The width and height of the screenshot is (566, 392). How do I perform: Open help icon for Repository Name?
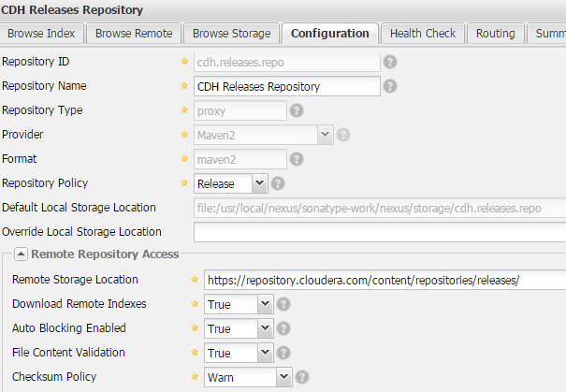pos(390,86)
